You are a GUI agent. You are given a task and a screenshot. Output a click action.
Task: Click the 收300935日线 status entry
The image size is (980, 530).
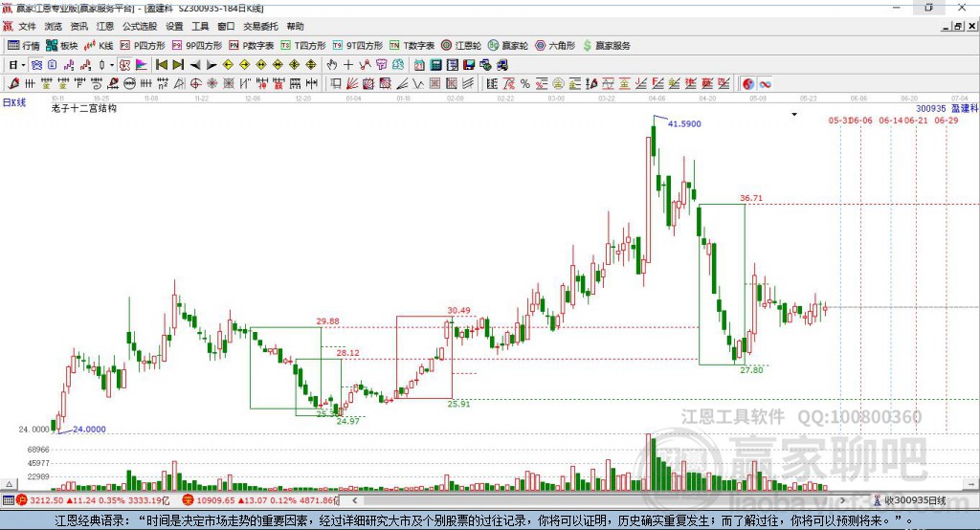pyautogui.click(x=910, y=500)
